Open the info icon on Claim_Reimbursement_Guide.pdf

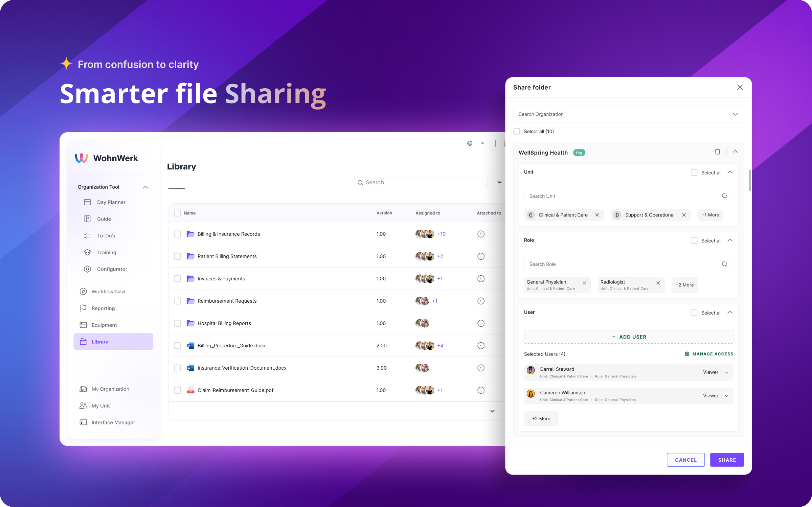point(481,390)
